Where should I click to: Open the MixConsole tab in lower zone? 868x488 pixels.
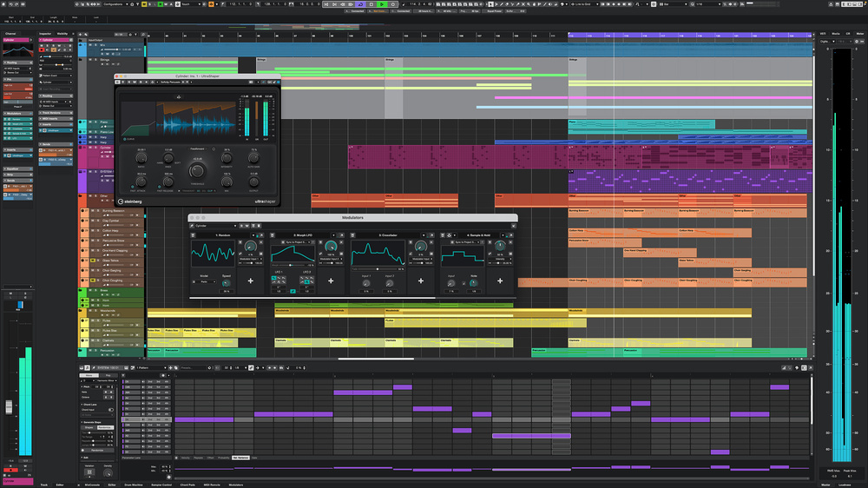click(x=92, y=485)
